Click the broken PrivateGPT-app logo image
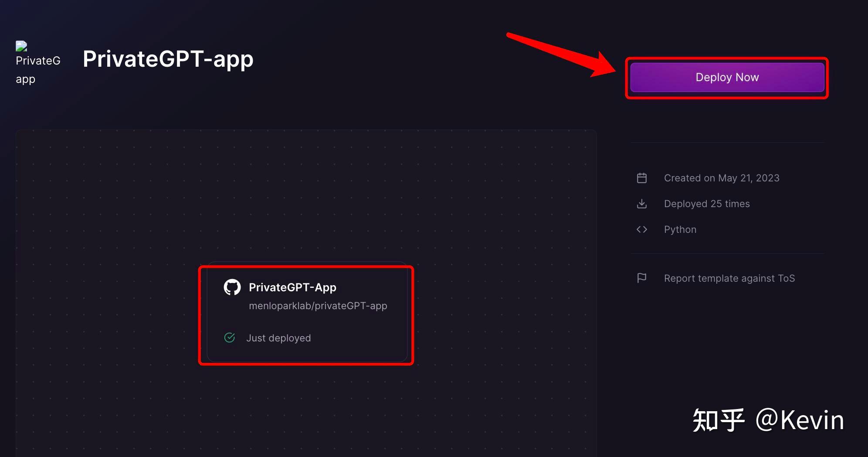 click(21, 46)
